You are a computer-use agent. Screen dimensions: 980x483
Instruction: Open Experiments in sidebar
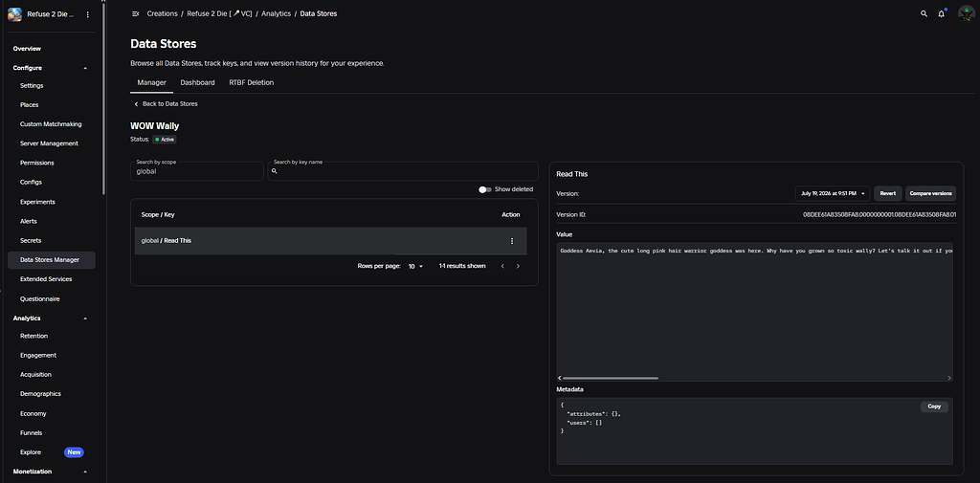37,202
